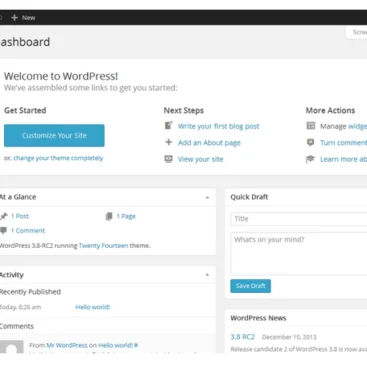
Task: Open the Turn comments on or off link
Action: point(344,143)
